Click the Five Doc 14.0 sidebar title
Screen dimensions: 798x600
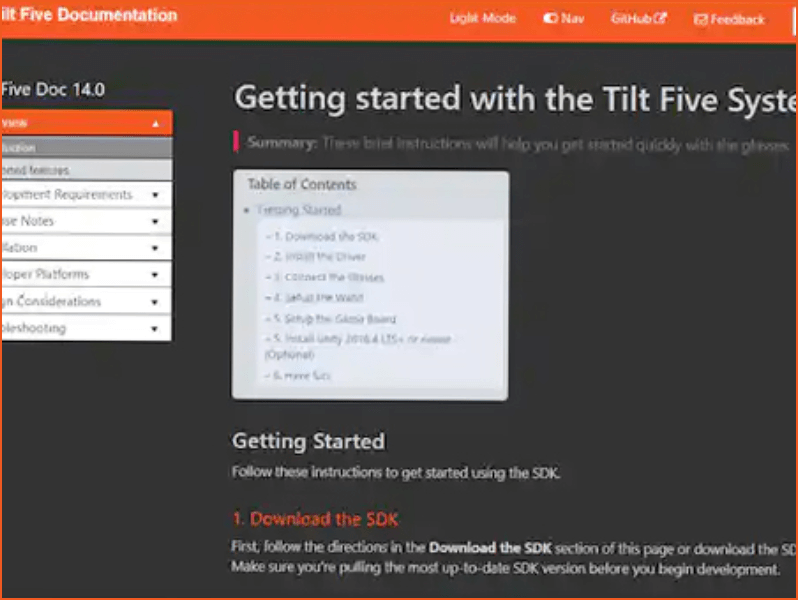tap(53, 90)
